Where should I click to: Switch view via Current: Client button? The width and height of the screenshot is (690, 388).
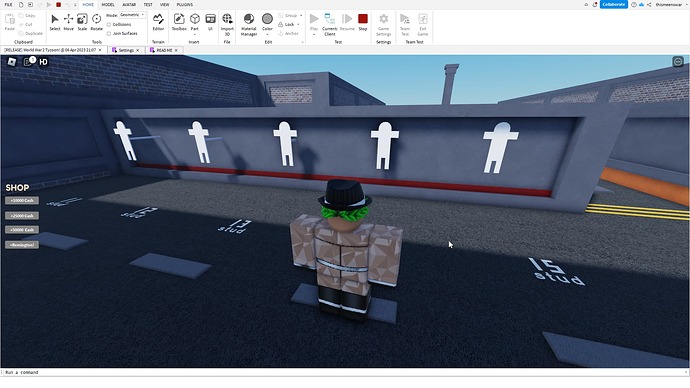tap(330, 24)
